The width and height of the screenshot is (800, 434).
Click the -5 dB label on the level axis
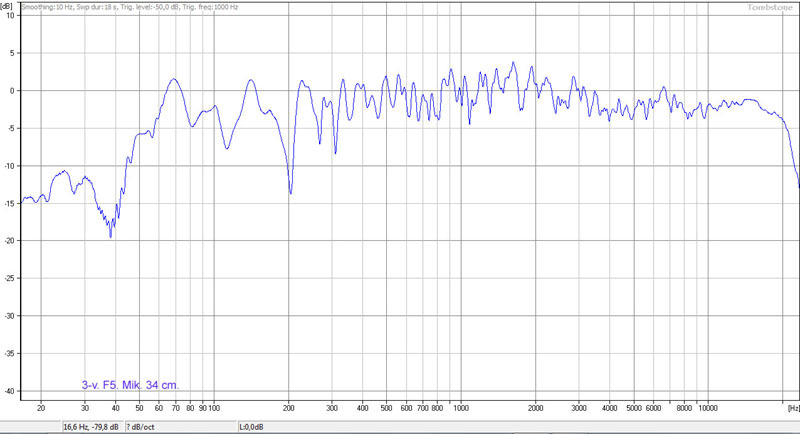coord(9,128)
